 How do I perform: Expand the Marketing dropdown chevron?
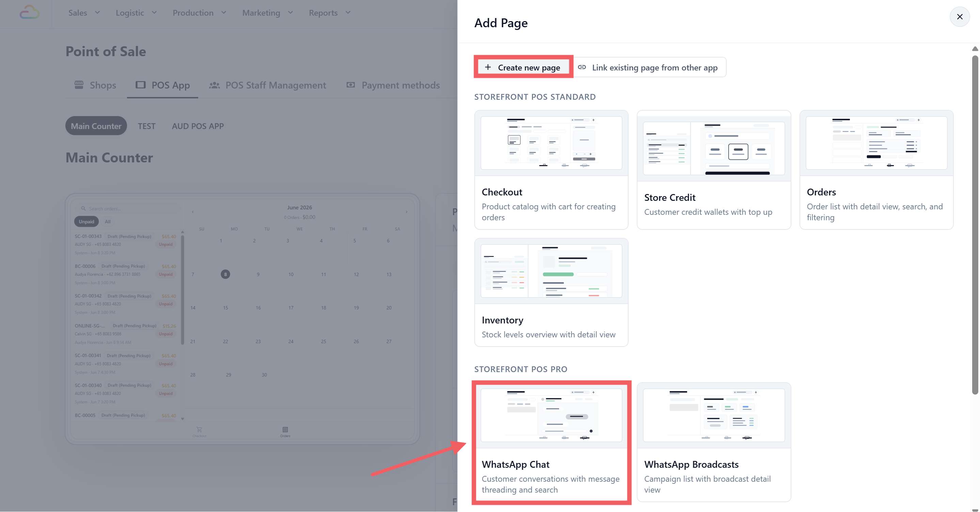pyautogui.click(x=290, y=13)
